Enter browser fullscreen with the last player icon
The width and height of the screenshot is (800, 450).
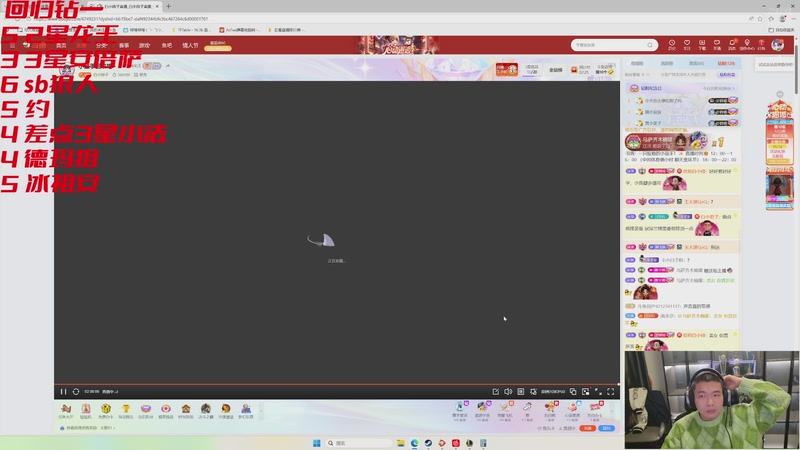[x=611, y=392]
